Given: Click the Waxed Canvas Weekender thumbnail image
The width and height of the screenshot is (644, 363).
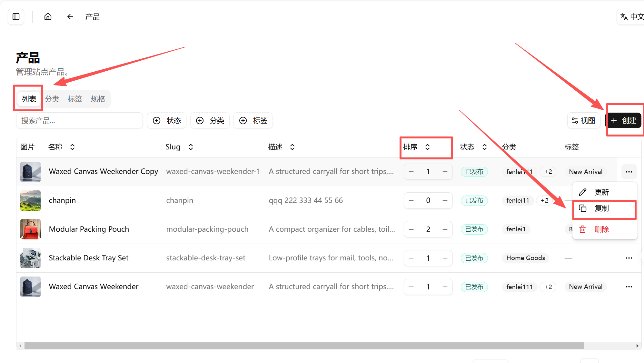Looking at the screenshot, I should [x=30, y=287].
